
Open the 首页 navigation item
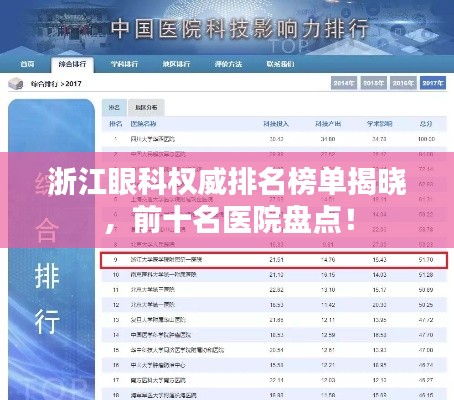click(27, 64)
